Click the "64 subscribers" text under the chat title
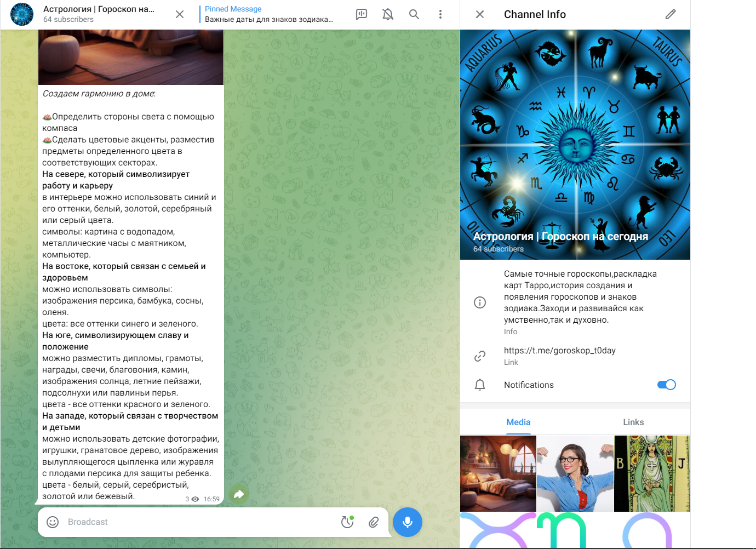Image resolution: width=756 pixels, height=549 pixels. [x=68, y=20]
